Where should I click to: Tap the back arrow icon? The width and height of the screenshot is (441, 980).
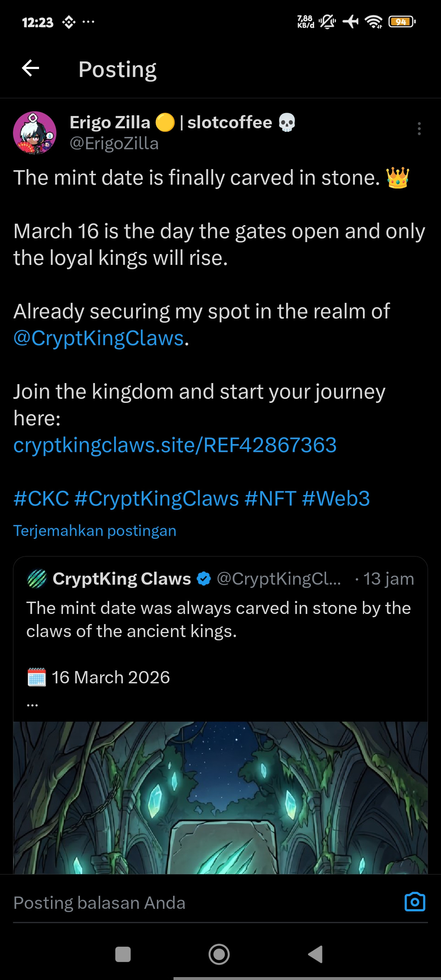point(30,69)
